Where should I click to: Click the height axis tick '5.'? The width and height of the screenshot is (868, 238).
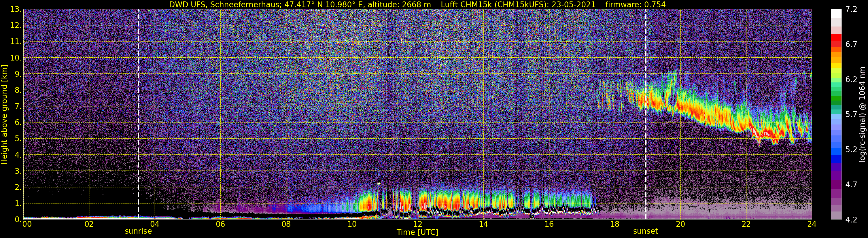click(18, 139)
